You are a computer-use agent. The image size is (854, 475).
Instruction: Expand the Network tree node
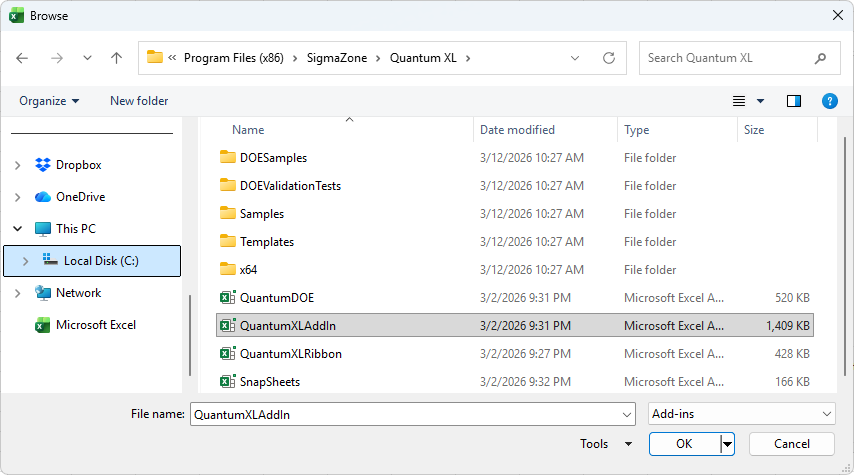tap(17, 293)
